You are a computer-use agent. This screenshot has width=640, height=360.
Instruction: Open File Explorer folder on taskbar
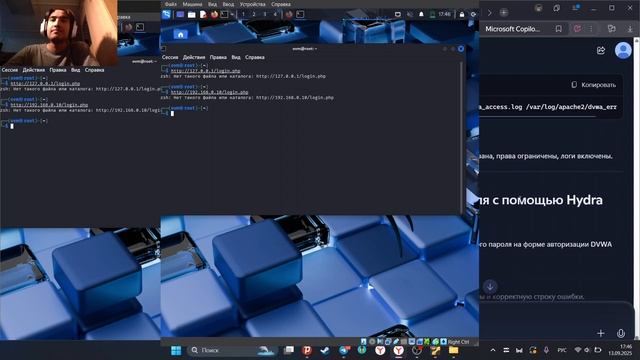453,350
